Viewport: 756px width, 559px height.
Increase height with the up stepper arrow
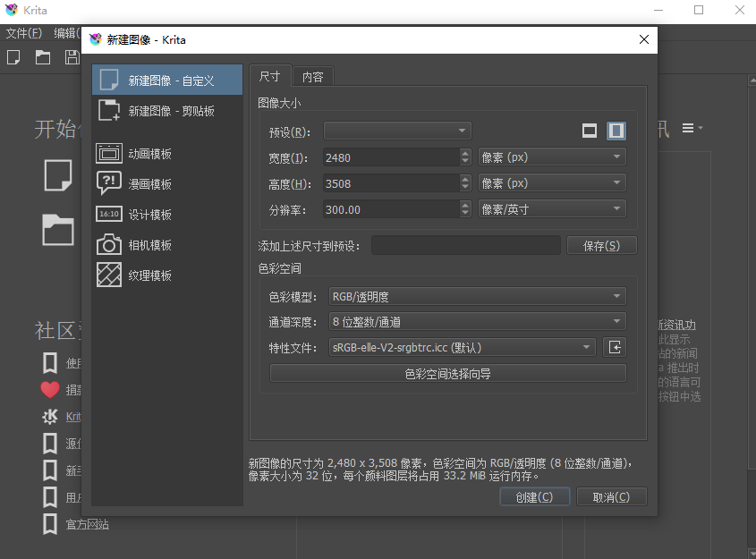pos(465,179)
